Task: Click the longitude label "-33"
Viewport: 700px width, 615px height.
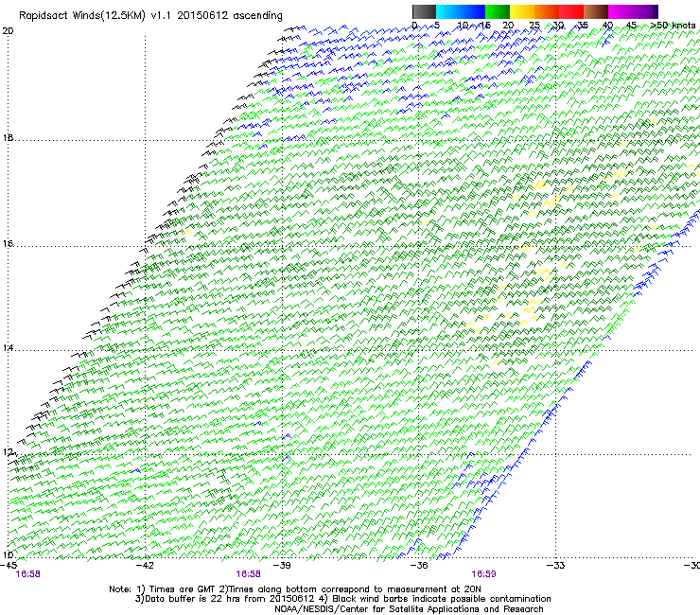Action: click(x=556, y=566)
